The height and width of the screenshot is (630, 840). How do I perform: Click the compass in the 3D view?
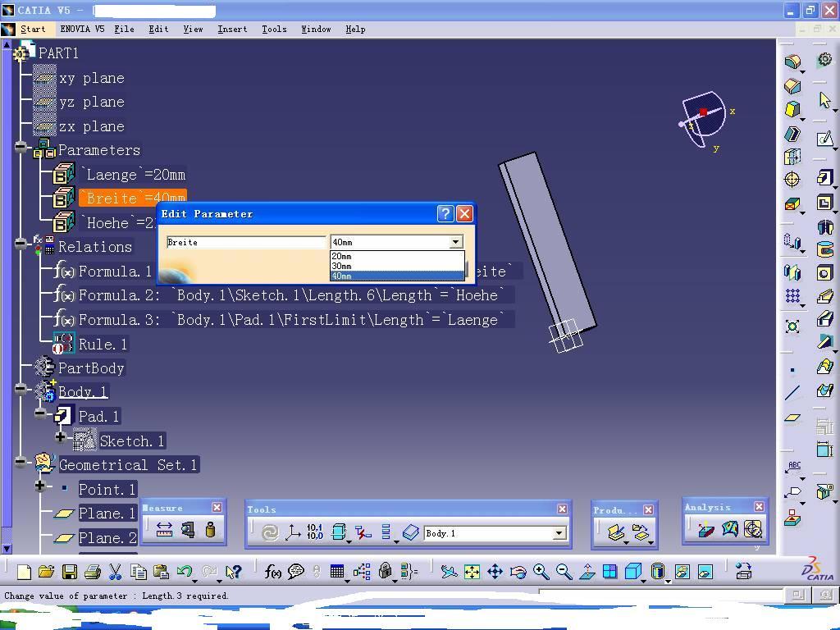coord(703,119)
